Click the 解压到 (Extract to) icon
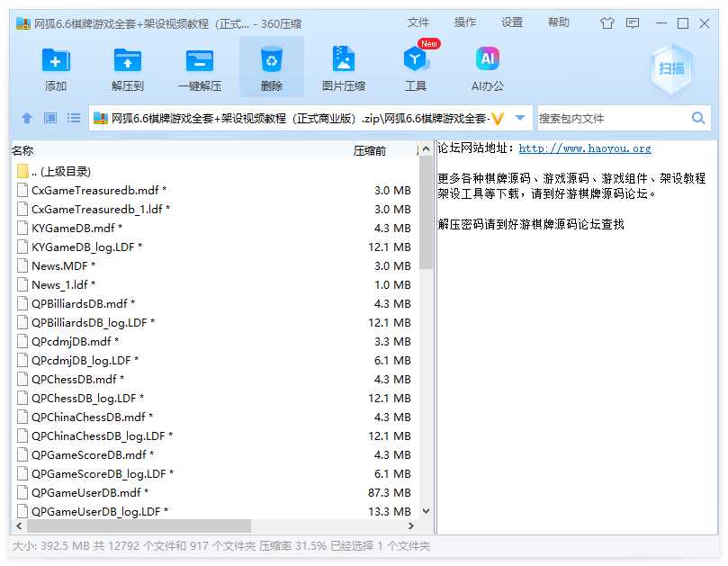728x566 pixels. point(128,60)
